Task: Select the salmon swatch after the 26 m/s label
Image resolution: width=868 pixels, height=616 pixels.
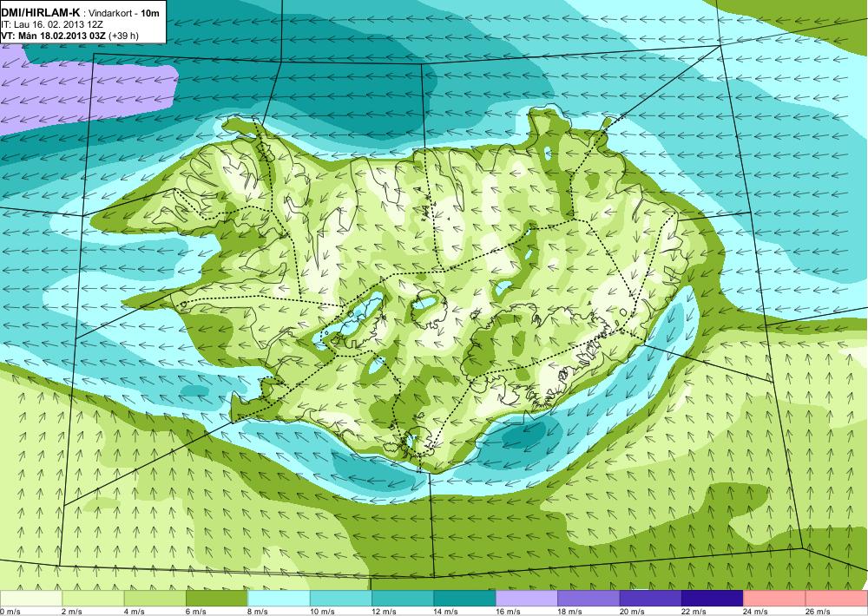Action: pos(837,599)
